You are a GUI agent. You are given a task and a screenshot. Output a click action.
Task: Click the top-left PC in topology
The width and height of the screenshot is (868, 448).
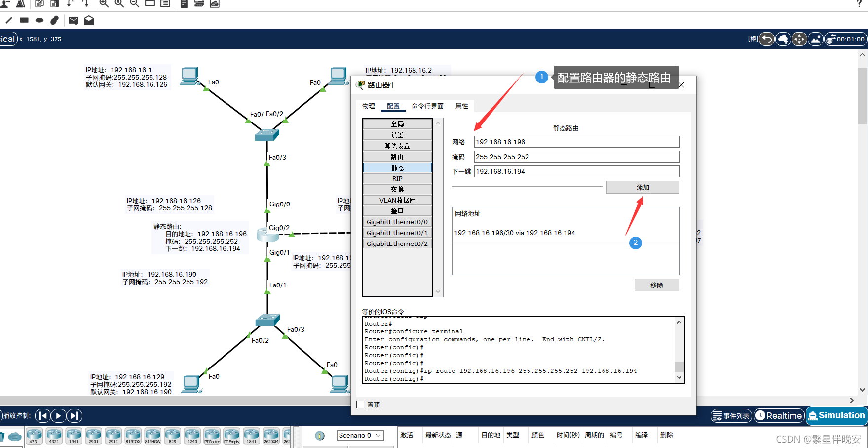click(x=190, y=77)
